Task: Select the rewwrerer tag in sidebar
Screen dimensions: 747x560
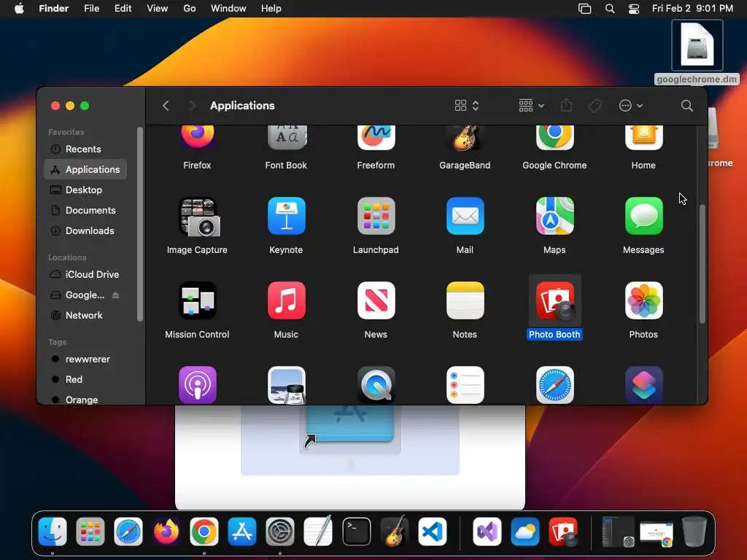Action: coord(85,359)
